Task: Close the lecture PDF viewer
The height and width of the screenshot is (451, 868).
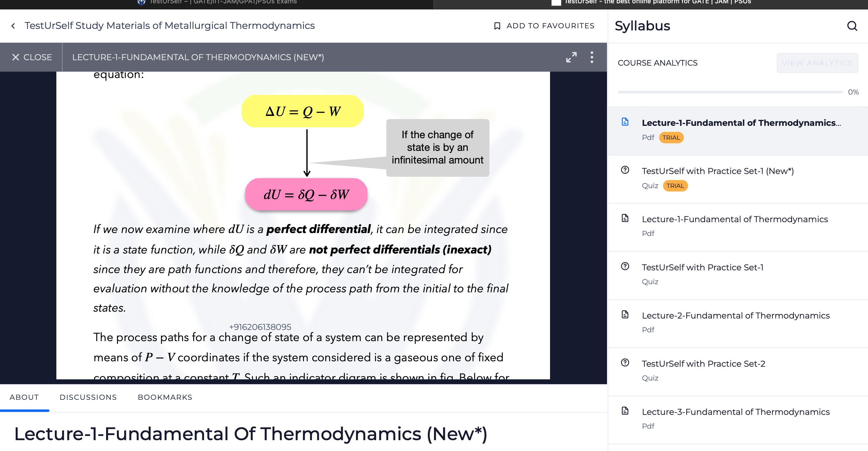Action: pos(32,57)
